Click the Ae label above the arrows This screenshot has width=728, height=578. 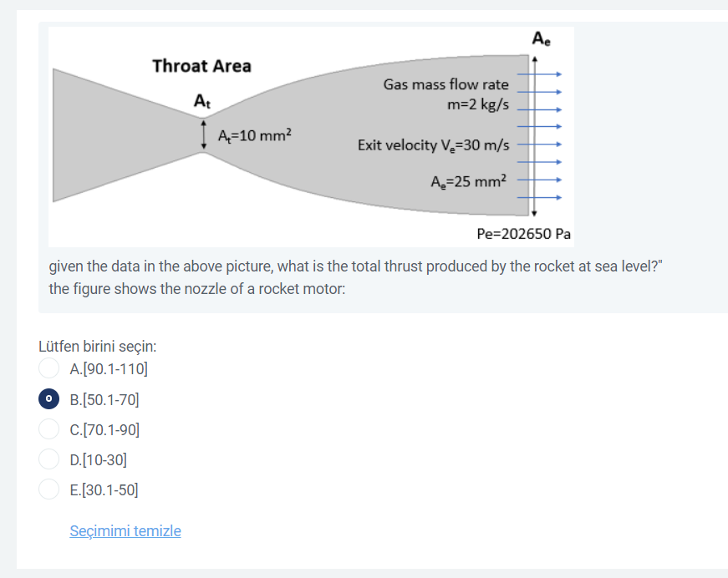coord(542,37)
